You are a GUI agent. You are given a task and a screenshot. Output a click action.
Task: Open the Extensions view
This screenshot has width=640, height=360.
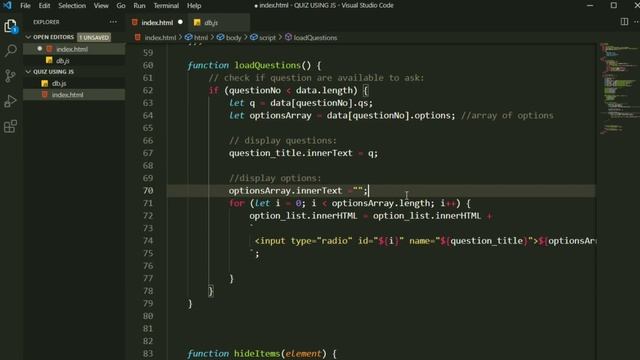[x=10, y=127]
